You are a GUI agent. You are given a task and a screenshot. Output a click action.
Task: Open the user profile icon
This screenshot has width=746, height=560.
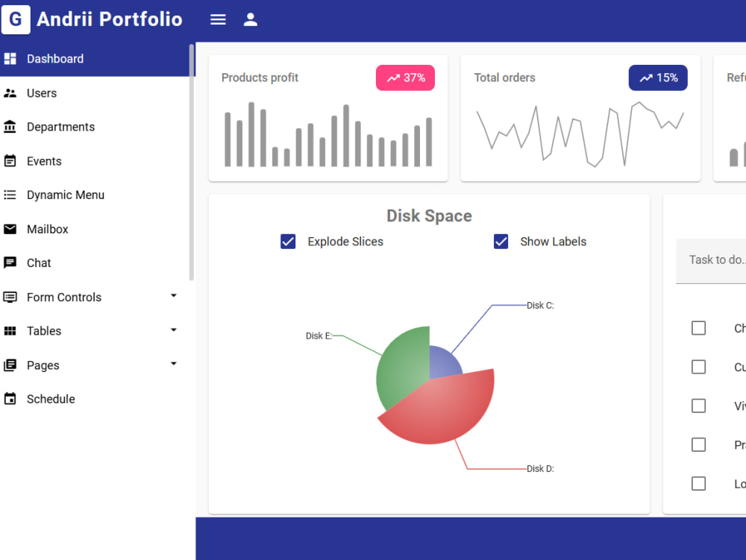click(x=250, y=19)
